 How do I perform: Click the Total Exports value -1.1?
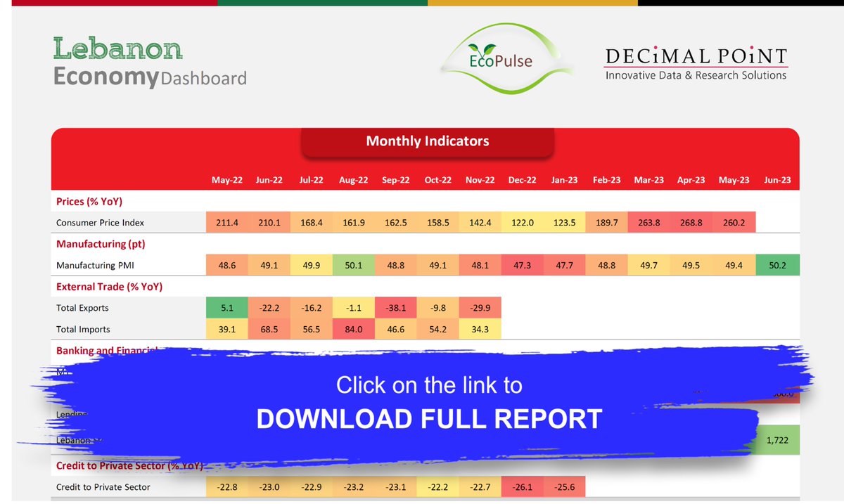(x=353, y=308)
